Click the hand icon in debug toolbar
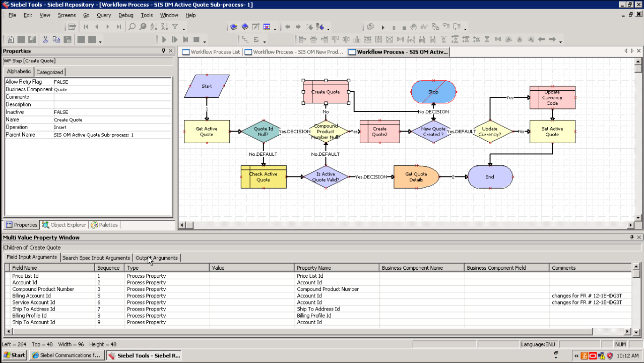644x363 pixels. click(413, 27)
